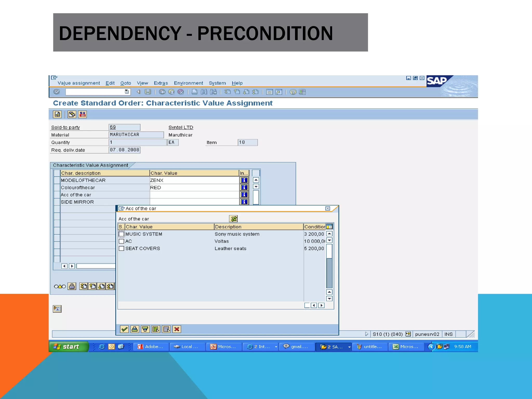Image resolution: width=532 pixels, height=399 pixels.
Task: Click upper scroll-up arrow in Acc popup list
Action: point(329,234)
